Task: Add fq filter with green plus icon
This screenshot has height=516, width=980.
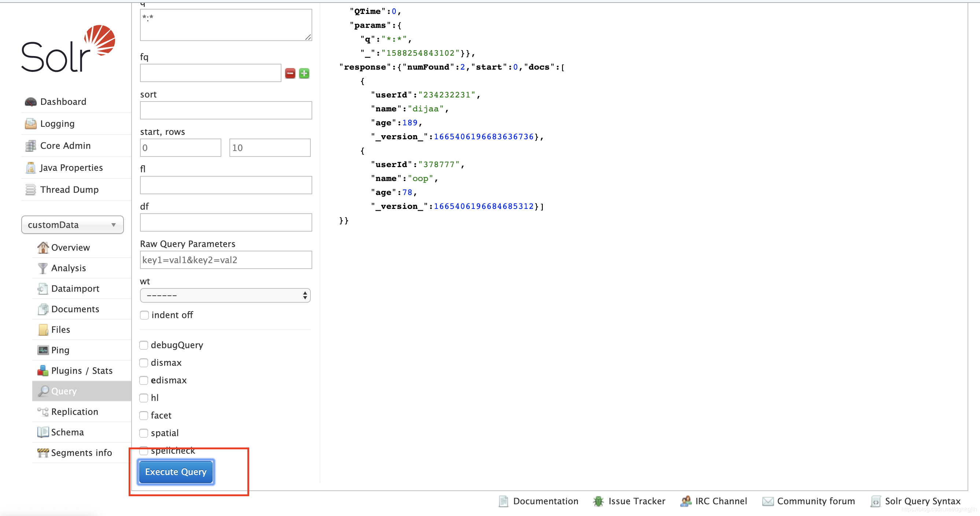Action: pyautogui.click(x=304, y=73)
